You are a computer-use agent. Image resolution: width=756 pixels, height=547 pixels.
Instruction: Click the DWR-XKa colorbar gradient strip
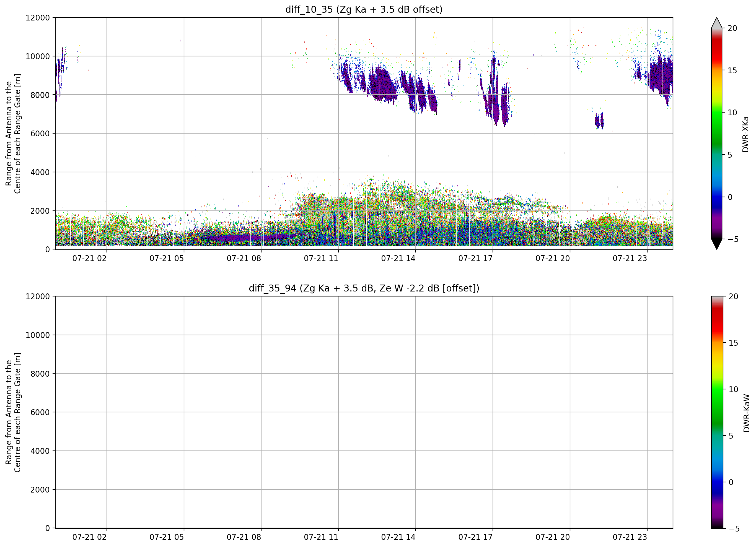(x=716, y=133)
